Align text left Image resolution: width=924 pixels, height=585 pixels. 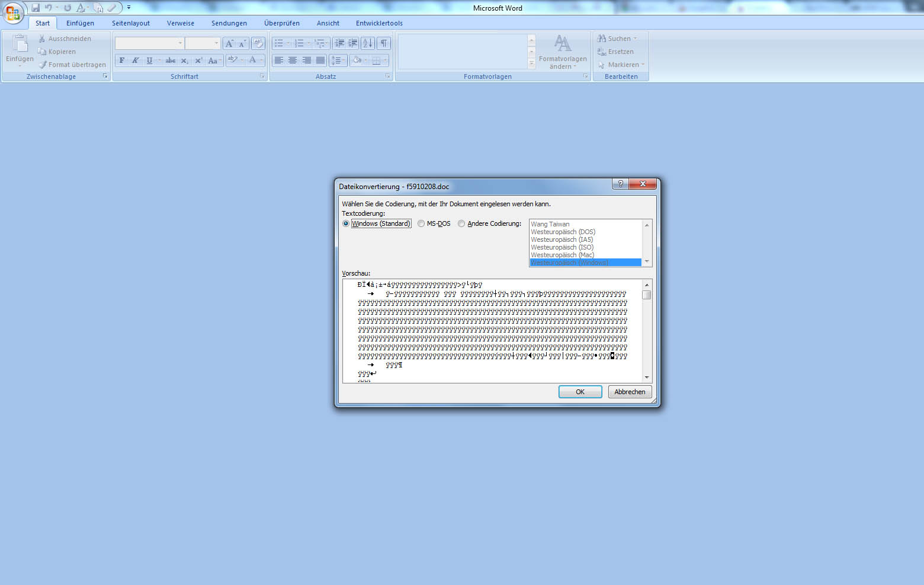tap(278, 60)
